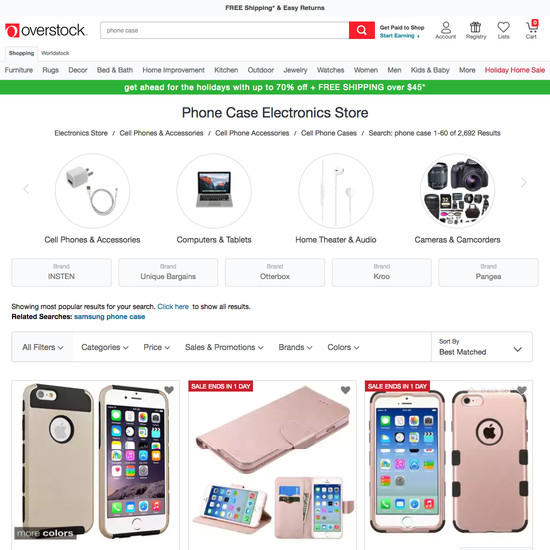The width and height of the screenshot is (550, 550).
Task: Switch to the Worldstock tab
Action: pos(55,53)
